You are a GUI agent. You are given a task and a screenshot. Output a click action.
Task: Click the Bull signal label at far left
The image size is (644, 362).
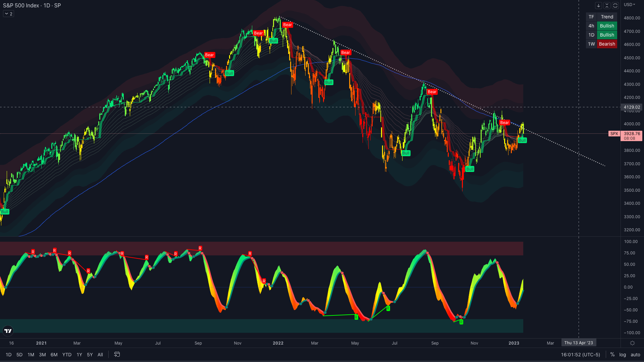pos(5,212)
